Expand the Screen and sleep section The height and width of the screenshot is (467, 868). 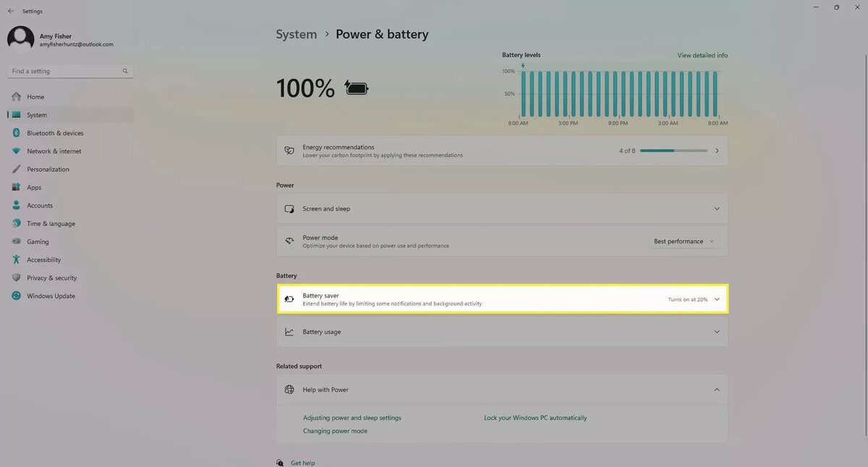717,209
